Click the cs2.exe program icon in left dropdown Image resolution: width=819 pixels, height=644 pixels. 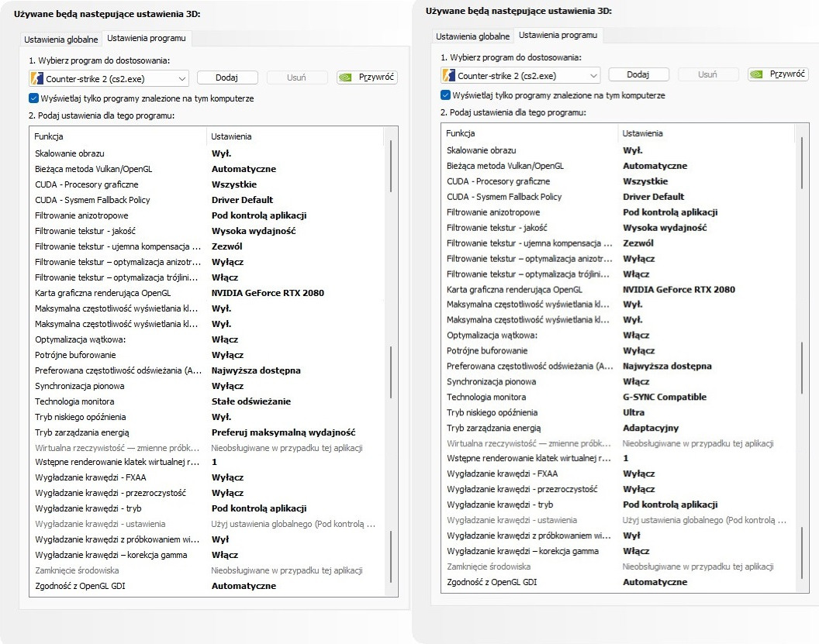tap(37, 79)
